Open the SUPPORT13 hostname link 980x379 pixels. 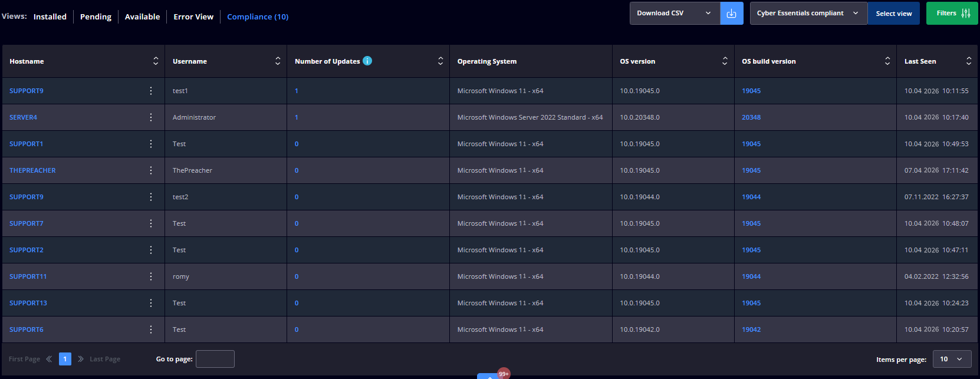point(28,303)
